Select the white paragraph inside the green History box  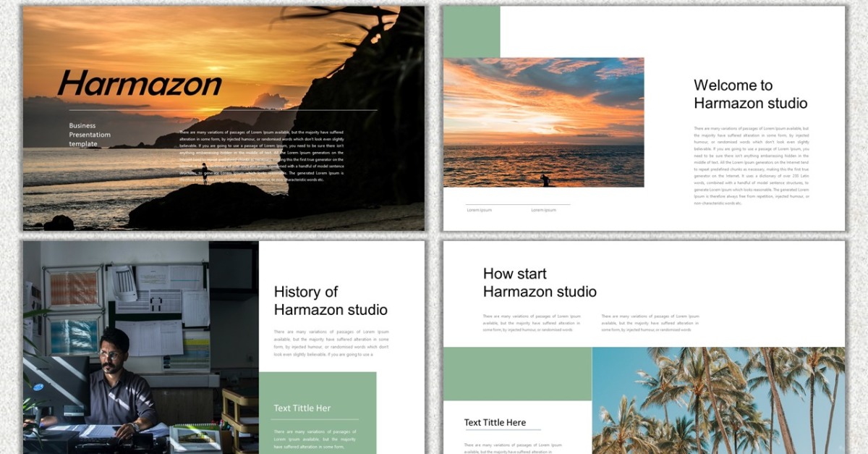[x=315, y=439]
